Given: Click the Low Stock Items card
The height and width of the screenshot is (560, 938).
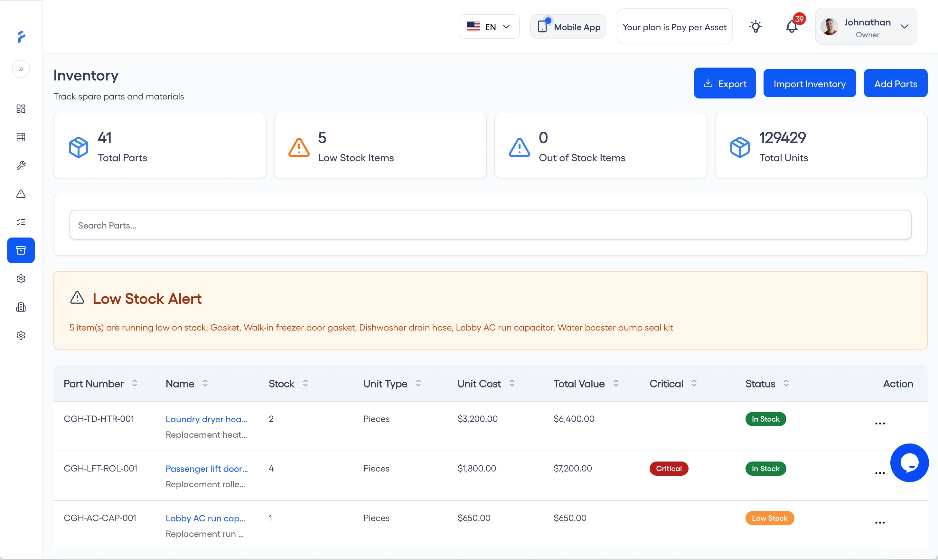Looking at the screenshot, I should (380, 146).
